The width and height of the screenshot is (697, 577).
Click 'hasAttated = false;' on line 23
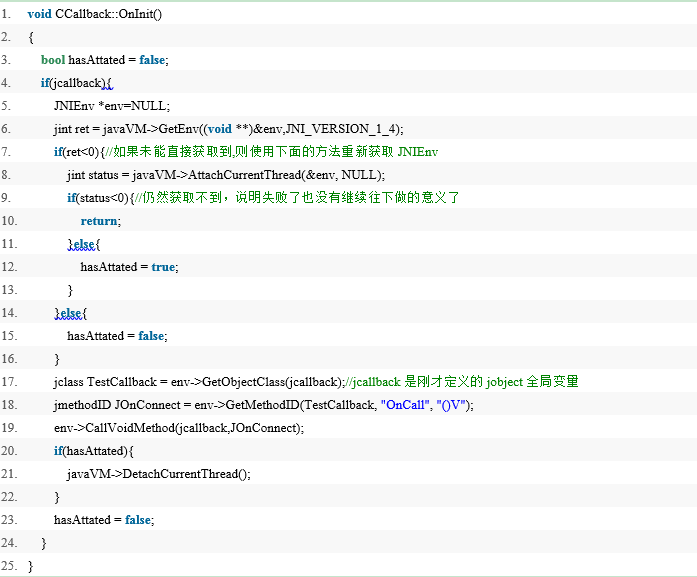pyautogui.click(x=104, y=520)
